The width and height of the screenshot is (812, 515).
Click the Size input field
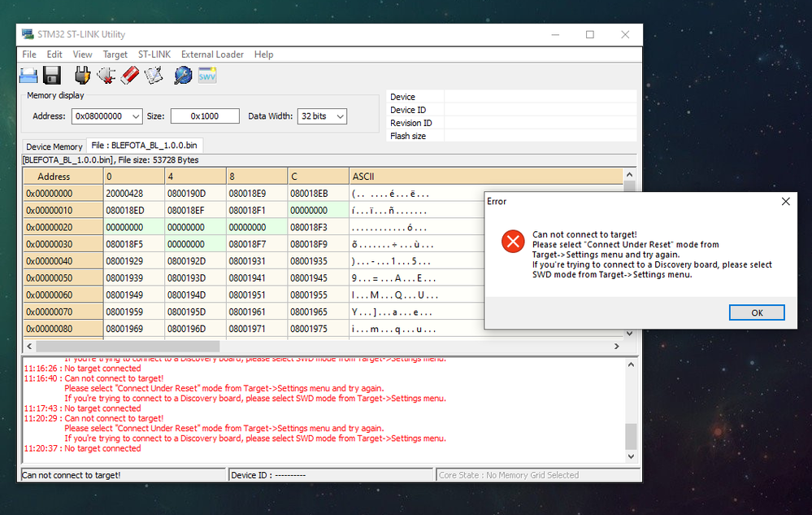[205, 116]
